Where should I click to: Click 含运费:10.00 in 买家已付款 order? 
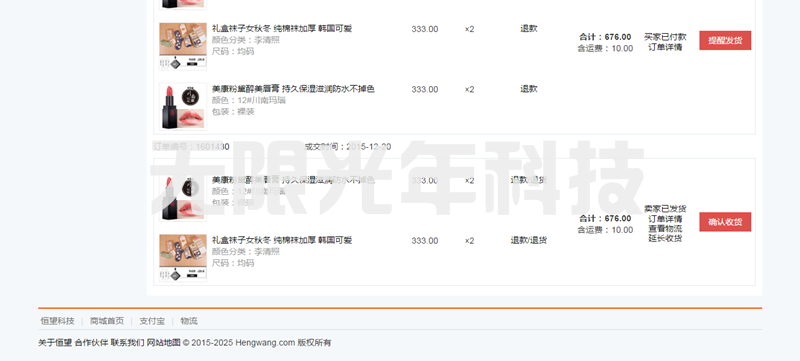tap(605, 48)
